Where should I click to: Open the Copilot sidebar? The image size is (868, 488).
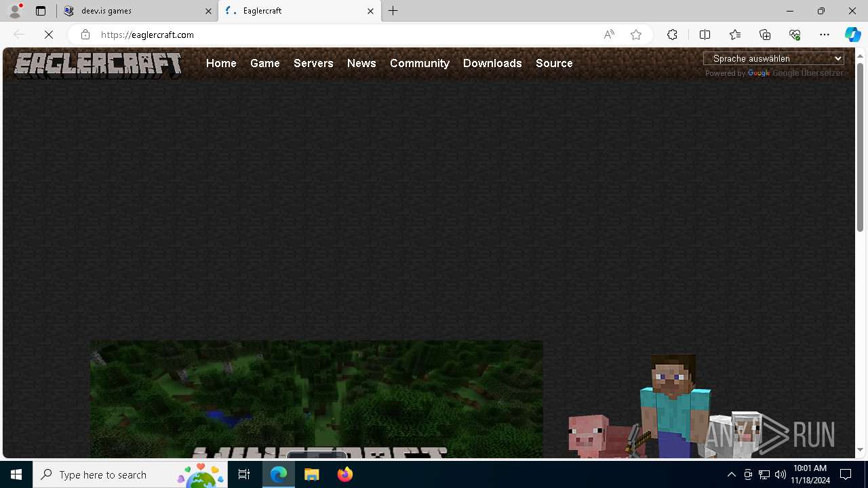[853, 35]
